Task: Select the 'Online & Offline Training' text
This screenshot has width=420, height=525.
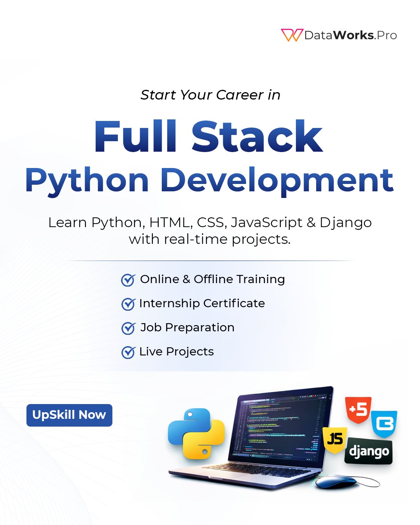Action: point(212,279)
